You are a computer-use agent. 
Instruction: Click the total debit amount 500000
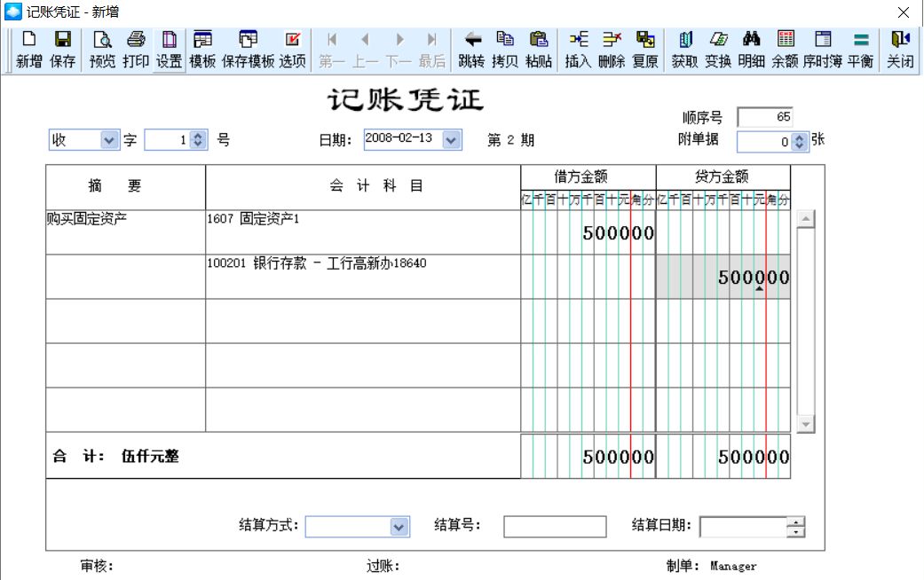pyautogui.click(x=588, y=457)
